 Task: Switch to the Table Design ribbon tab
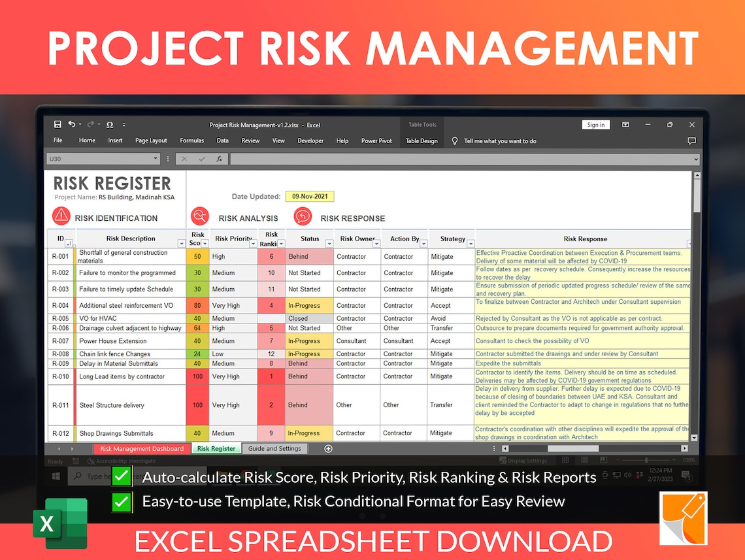click(422, 140)
